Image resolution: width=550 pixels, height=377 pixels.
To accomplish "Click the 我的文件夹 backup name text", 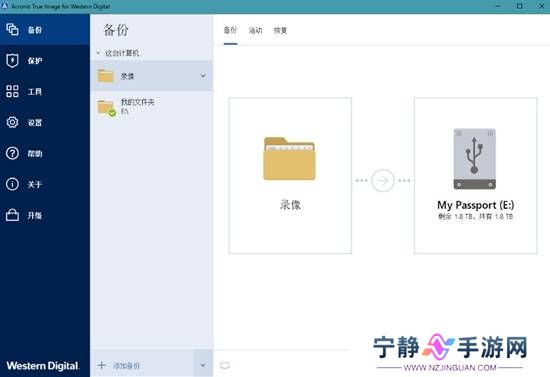I will [x=138, y=102].
